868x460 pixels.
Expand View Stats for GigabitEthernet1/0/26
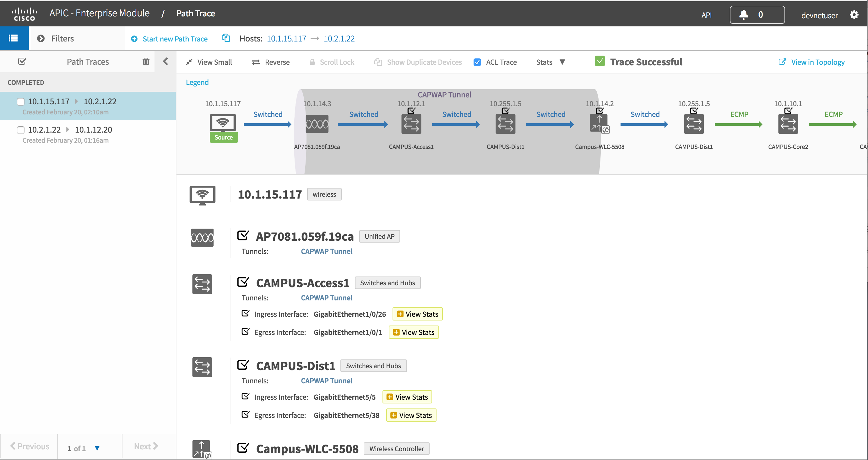417,314
